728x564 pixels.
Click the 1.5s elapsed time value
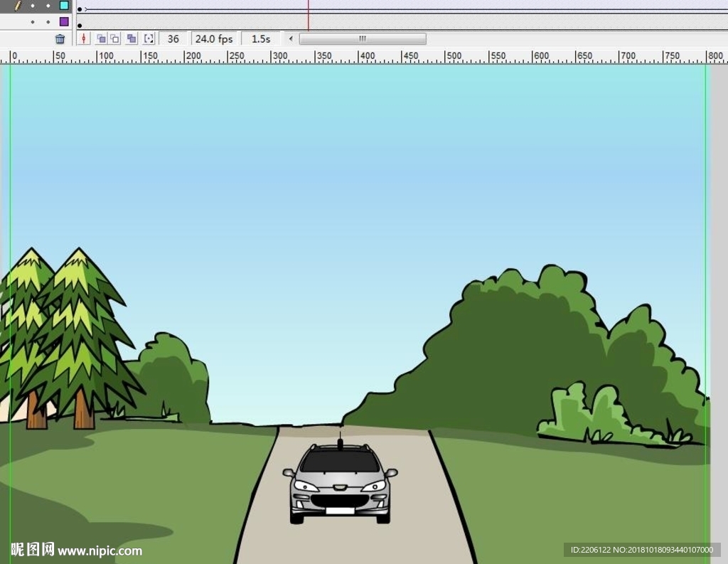coord(261,39)
